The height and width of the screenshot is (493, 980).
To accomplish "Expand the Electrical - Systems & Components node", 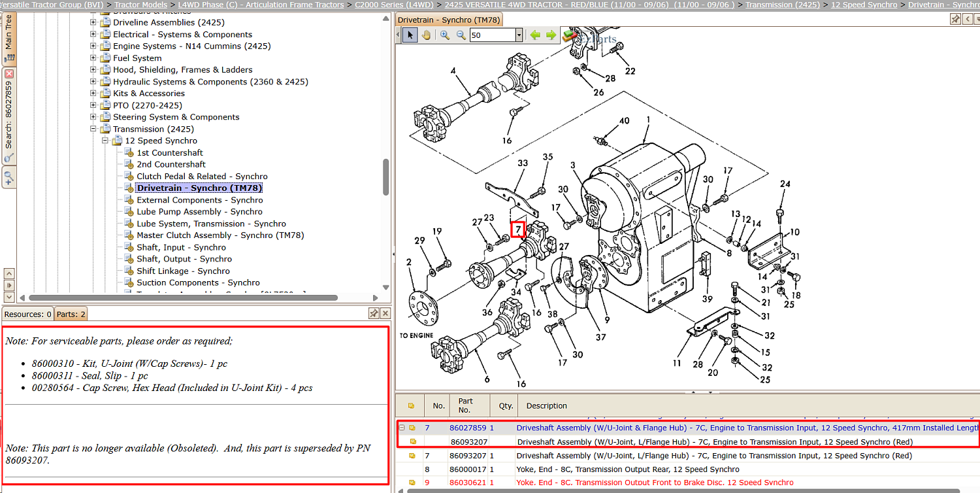I will click(93, 34).
